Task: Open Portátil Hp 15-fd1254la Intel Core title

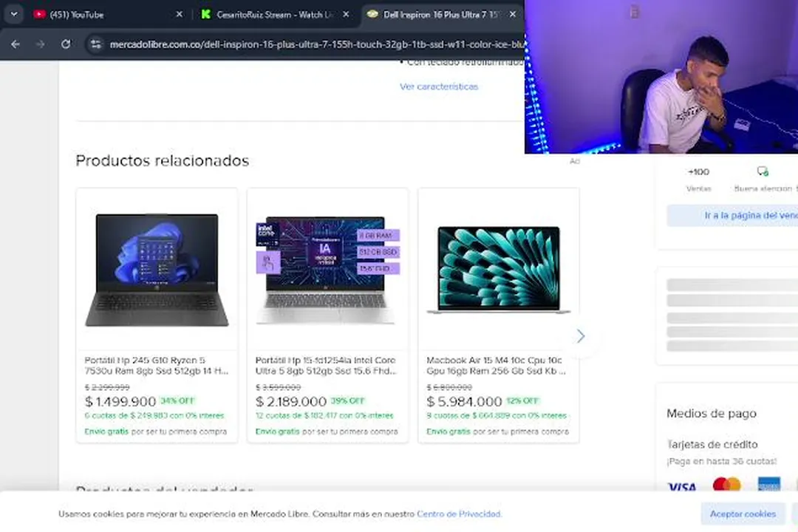Action: 326,366
